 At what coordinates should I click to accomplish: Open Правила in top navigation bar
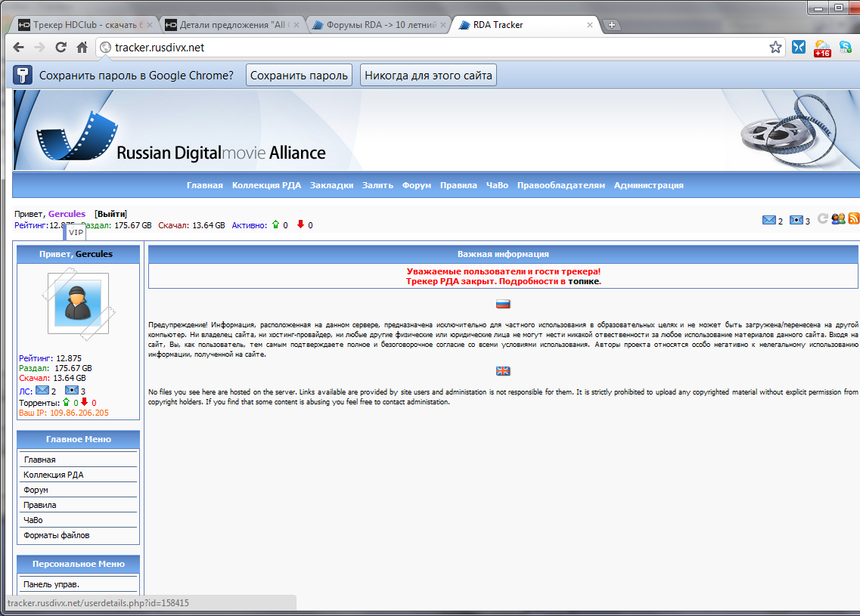click(458, 185)
